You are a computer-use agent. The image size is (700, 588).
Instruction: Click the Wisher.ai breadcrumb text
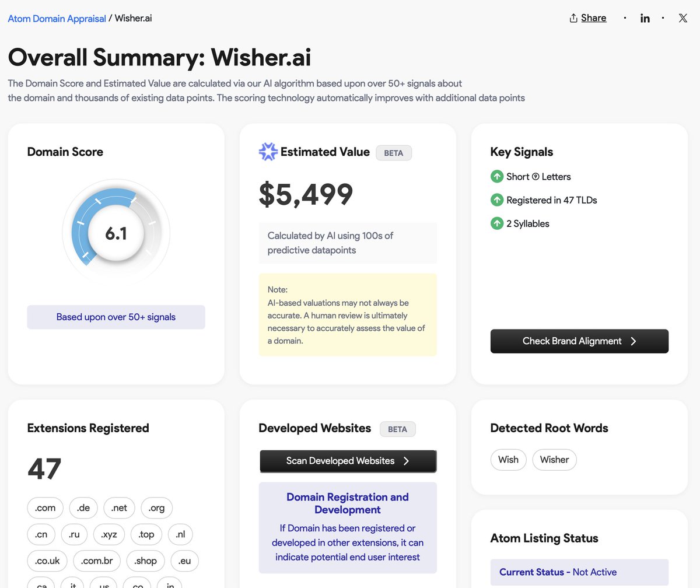(133, 18)
